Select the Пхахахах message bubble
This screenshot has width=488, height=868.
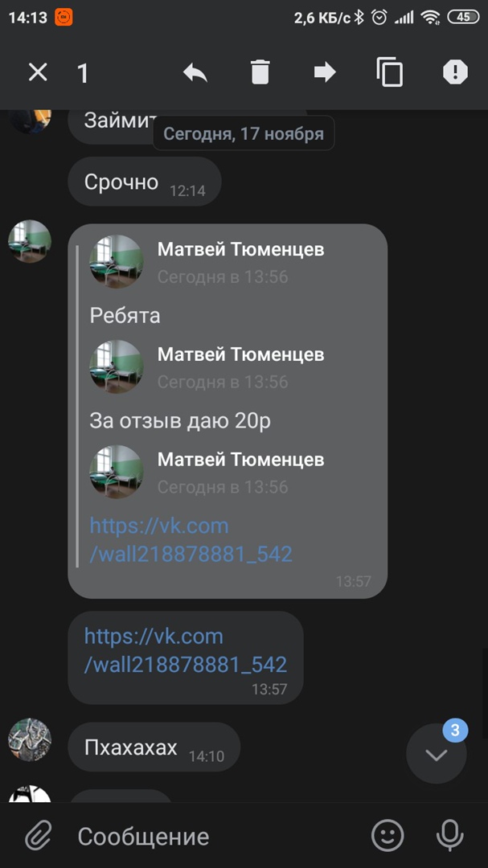pyautogui.click(x=154, y=747)
